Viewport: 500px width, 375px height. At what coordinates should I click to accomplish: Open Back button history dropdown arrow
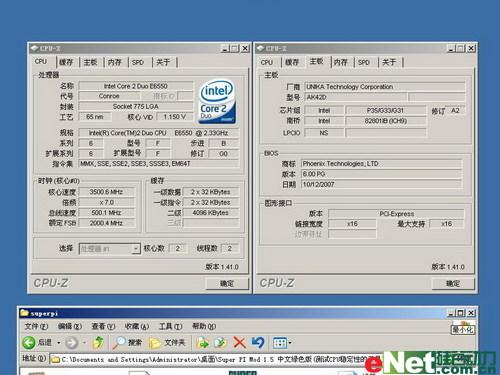[x=59, y=343]
